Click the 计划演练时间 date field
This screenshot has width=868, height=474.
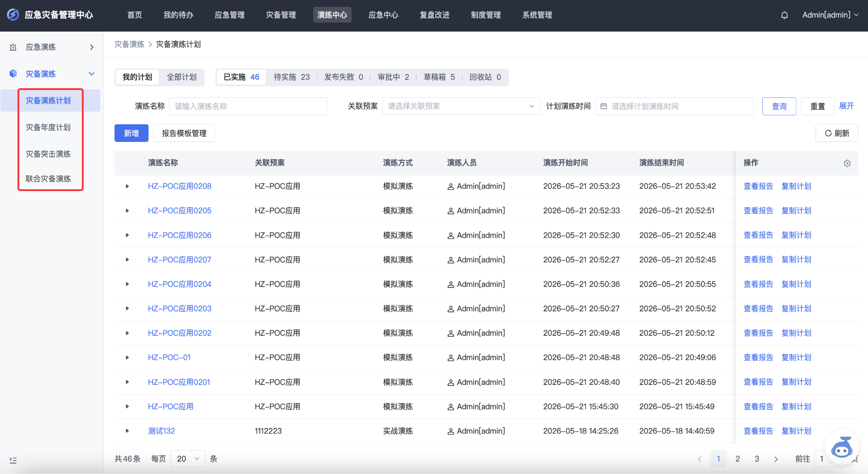[x=674, y=106]
